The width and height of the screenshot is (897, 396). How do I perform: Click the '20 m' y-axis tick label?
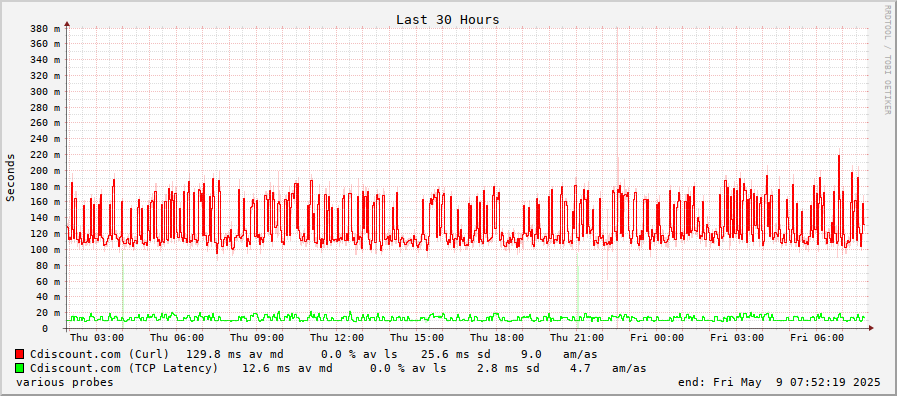(x=48, y=312)
